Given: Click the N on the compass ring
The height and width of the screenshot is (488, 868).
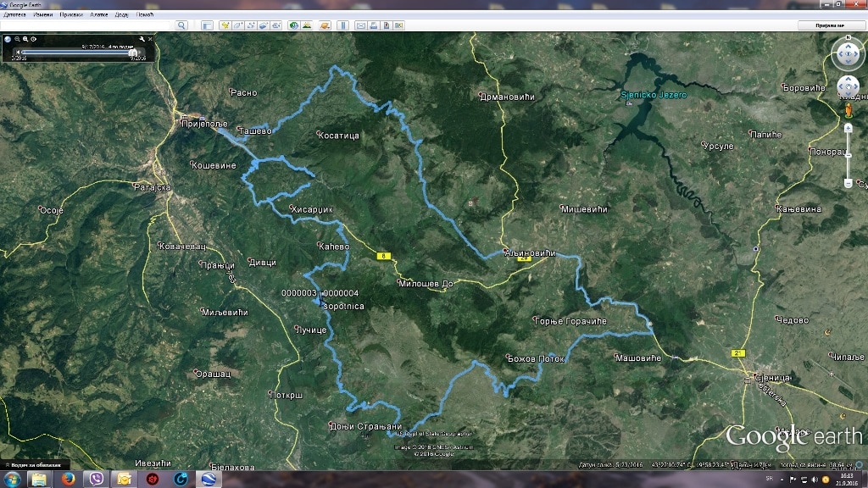Looking at the screenshot, I should (x=848, y=37).
